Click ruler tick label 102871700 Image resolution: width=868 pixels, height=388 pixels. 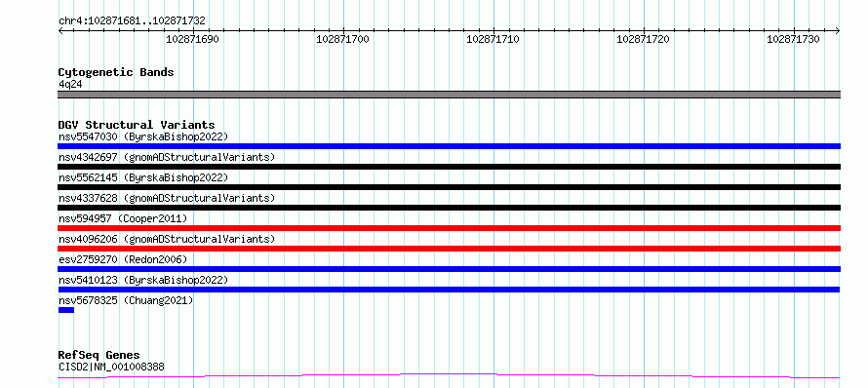(342, 40)
